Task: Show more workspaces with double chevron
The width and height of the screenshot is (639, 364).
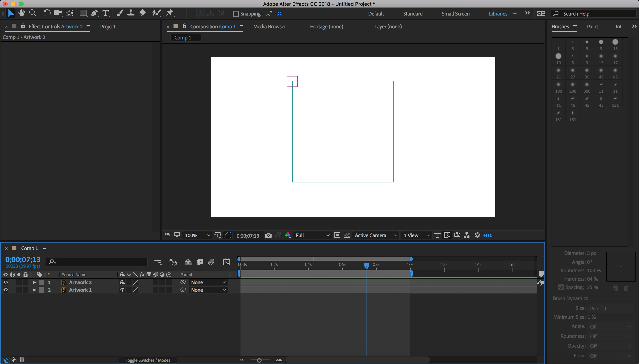Action: (527, 13)
